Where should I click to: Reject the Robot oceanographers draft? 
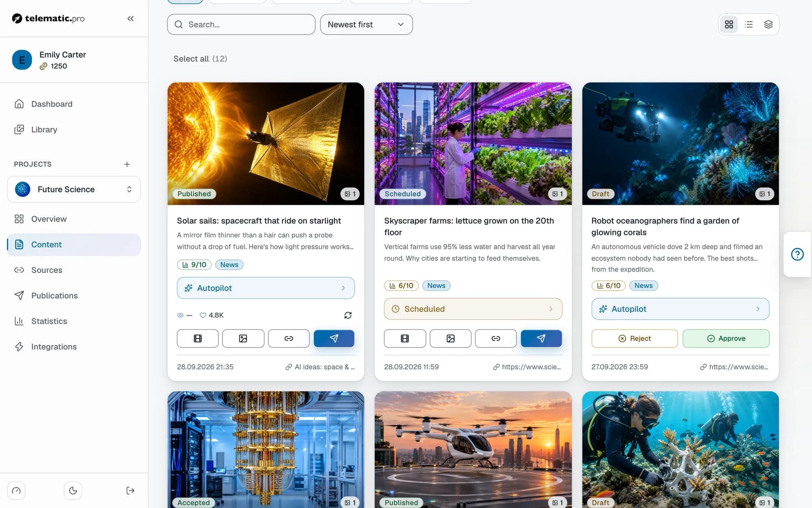635,338
